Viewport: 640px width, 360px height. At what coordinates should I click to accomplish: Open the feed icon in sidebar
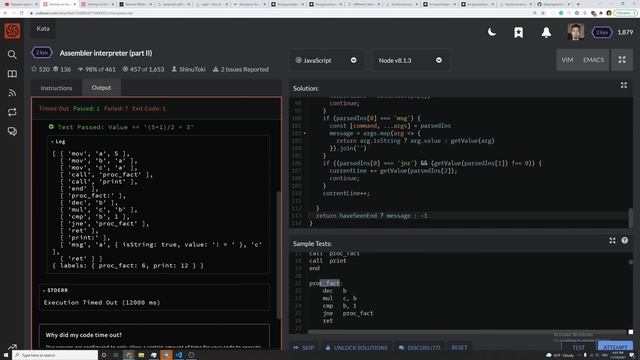point(12,93)
